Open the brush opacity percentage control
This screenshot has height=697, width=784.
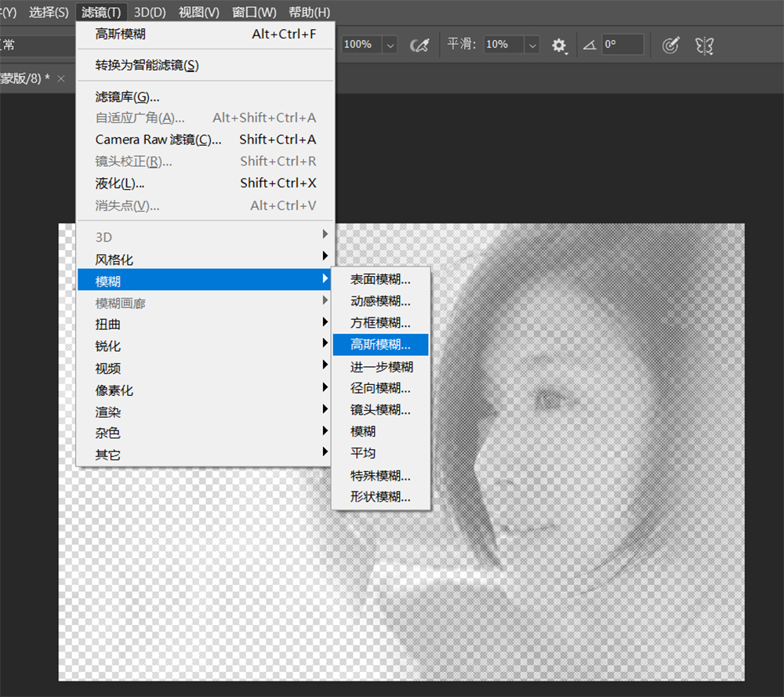tap(358, 45)
